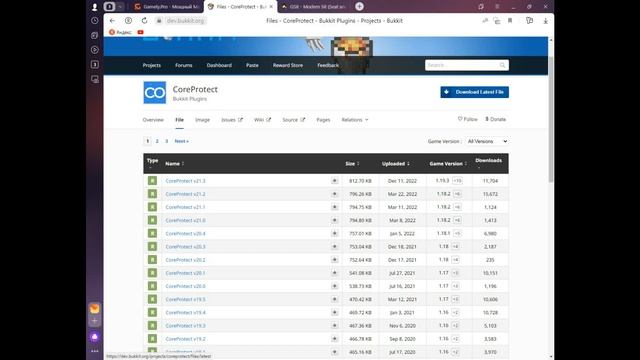The image size is (640, 360).
Task: Click the profile avatar icon at top left
Action: [95, 7]
